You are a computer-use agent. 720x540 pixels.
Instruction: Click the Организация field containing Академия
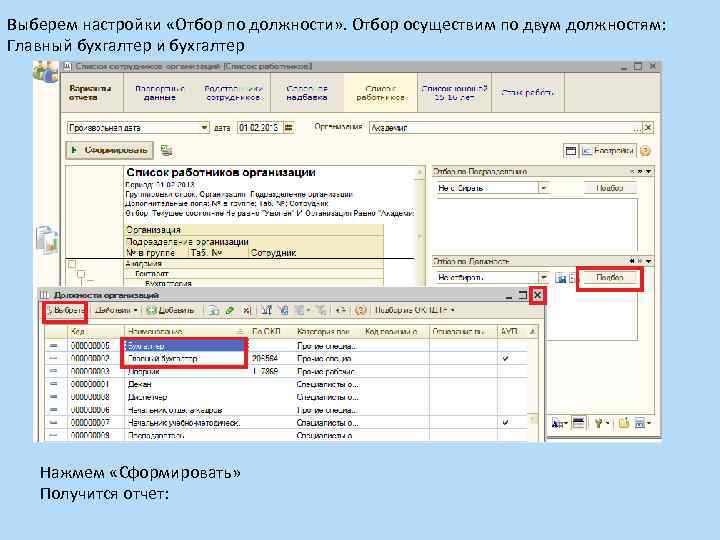501,128
